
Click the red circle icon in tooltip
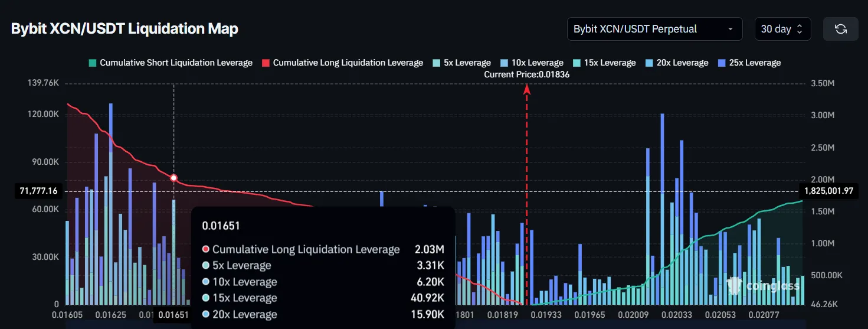pyautogui.click(x=205, y=250)
